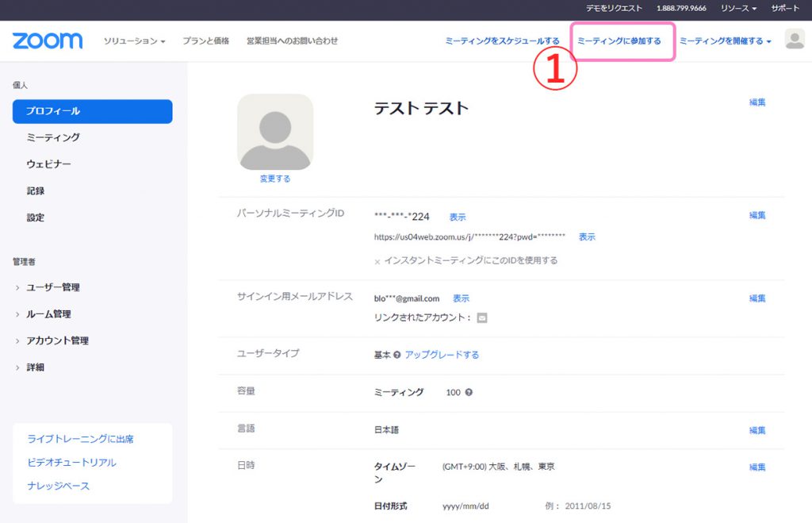Open the リソース dropdown

(738, 8)
